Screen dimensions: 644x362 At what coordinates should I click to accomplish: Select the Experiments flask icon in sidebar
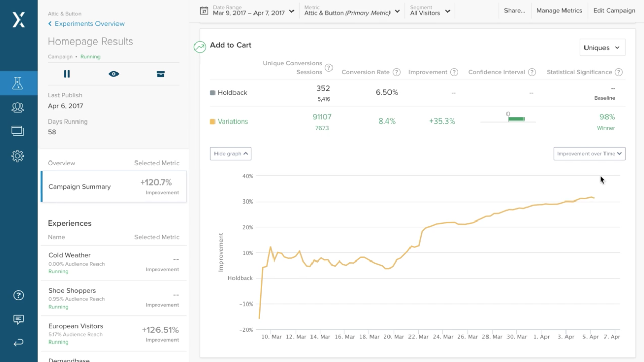(18, 83)
